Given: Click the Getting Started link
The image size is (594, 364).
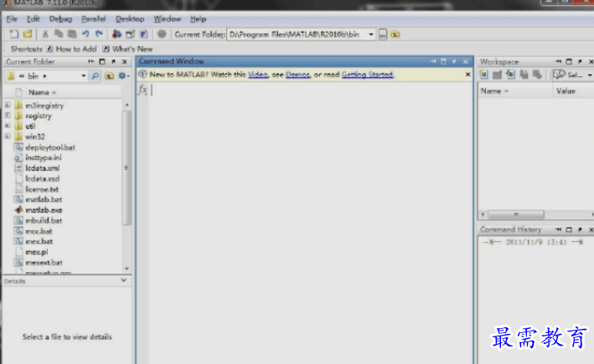Looking at the screenshot, I should point(368,74).
